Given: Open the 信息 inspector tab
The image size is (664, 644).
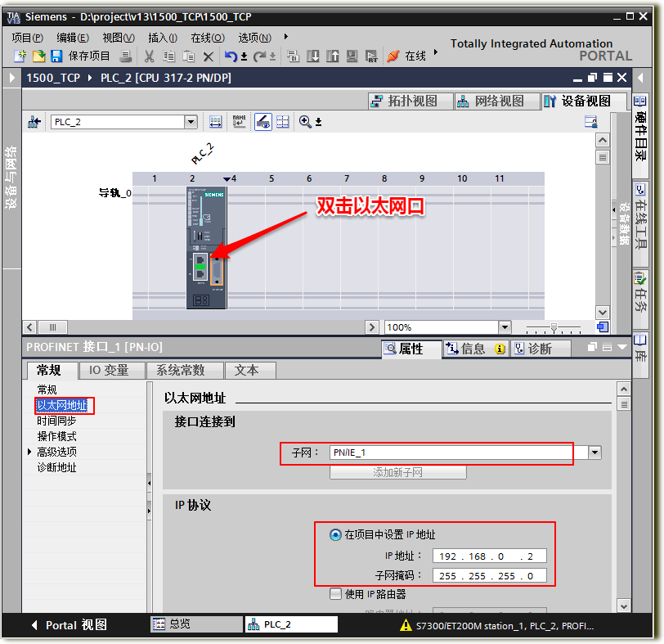Looking at the screenshot, I should point(475,349).
